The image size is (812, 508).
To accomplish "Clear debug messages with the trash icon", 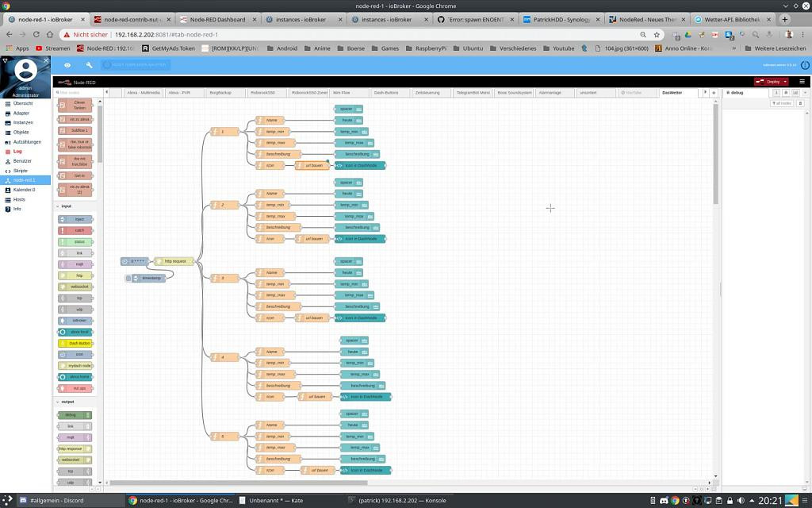I will point(800,103).
